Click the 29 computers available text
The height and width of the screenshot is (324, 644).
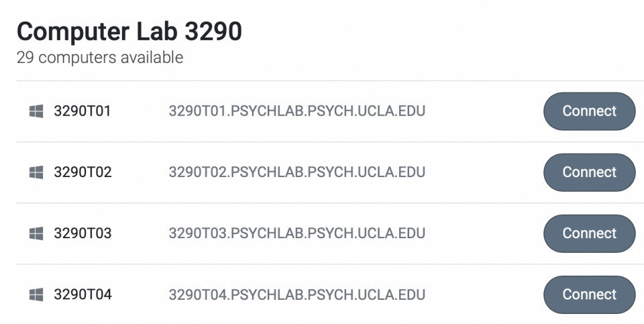pos(100,58)
